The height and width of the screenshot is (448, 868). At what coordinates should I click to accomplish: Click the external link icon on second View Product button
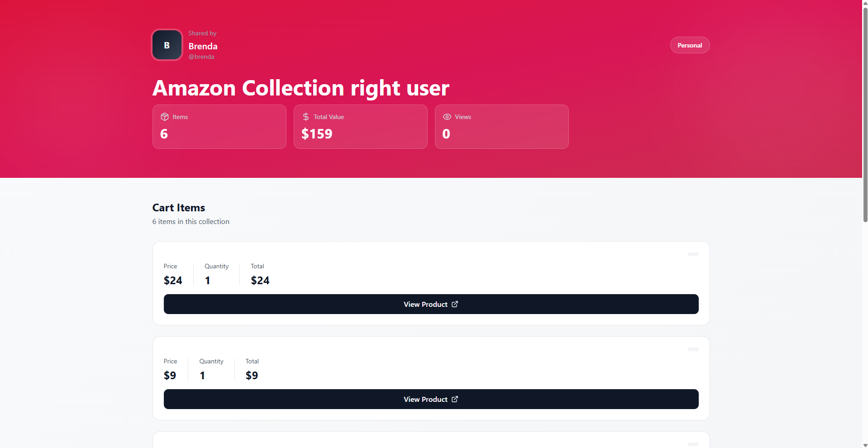click(x=454, y=399)
